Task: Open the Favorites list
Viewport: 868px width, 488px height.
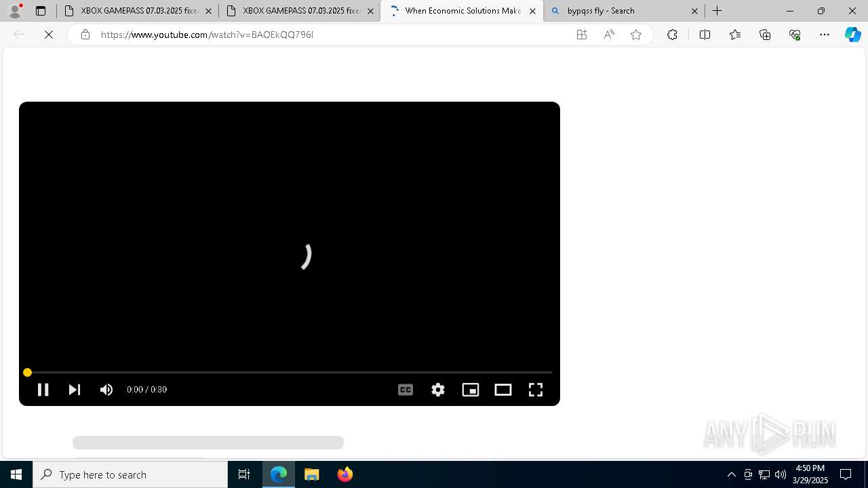Action: pyautogui.click(x=735, y=35)
